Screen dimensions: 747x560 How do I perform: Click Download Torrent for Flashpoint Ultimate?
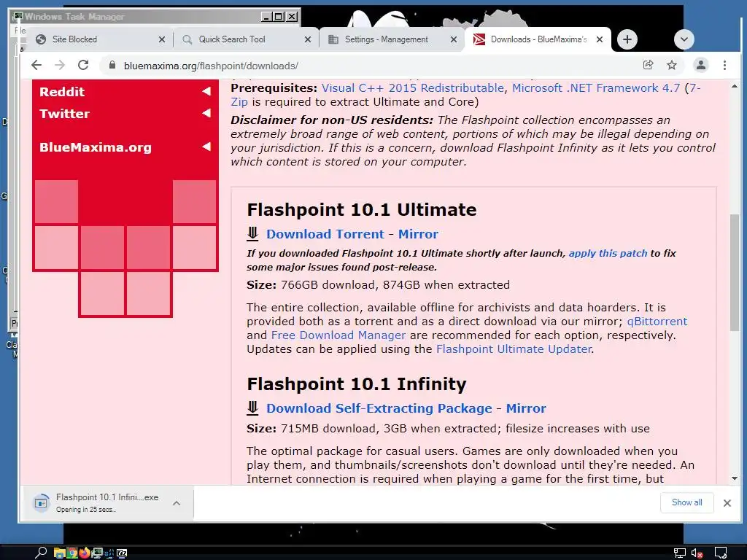(325, 234)
